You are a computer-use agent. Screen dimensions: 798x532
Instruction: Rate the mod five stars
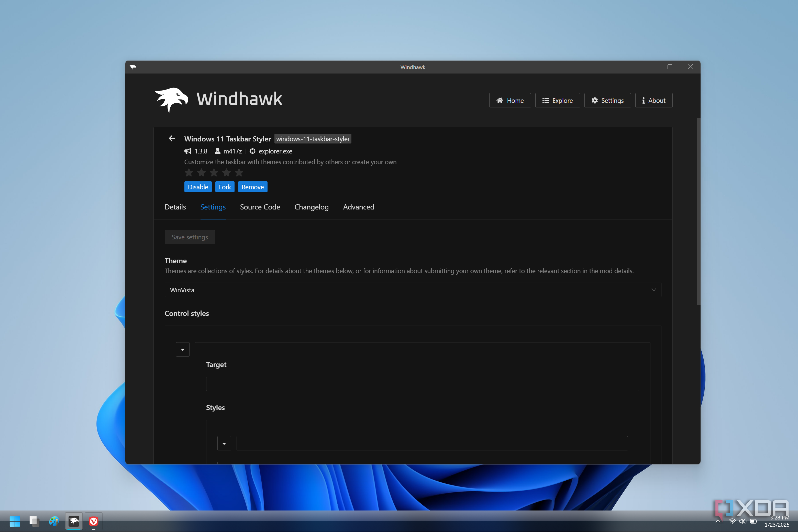coord(239,173)
